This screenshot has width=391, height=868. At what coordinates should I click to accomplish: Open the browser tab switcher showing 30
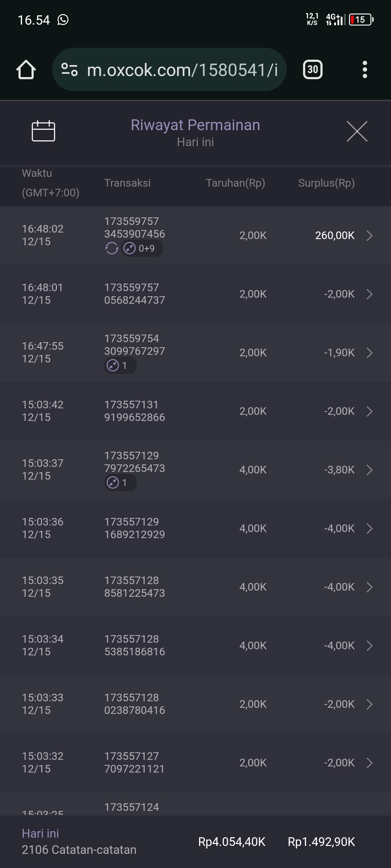pos(312,69)
